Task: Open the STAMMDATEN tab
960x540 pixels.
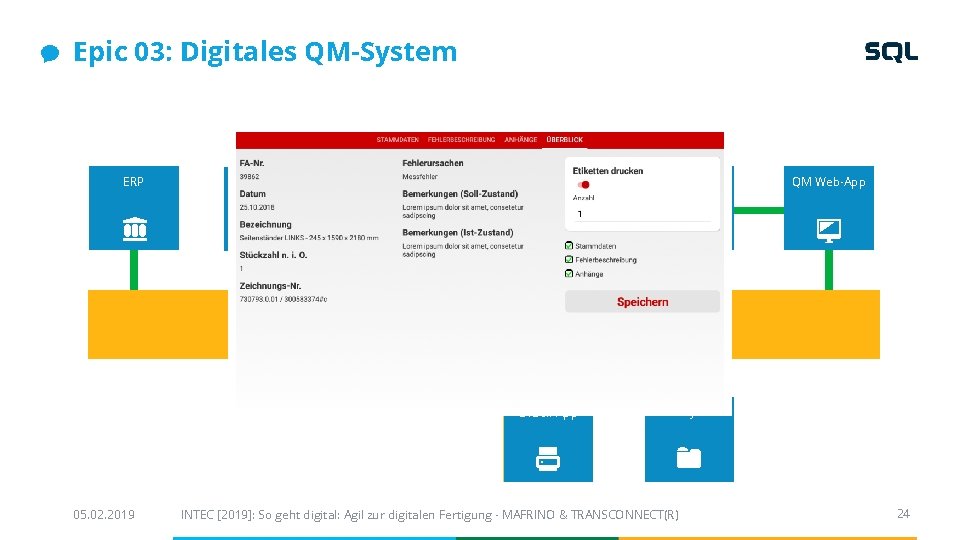Action: coord(397,140)
